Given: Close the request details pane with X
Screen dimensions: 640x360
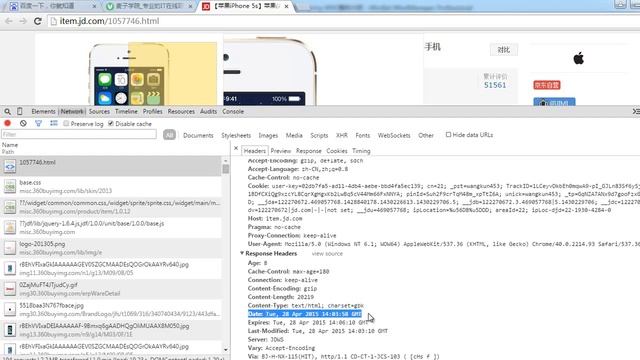Looking at the screenshot, I should coord(236,149).
